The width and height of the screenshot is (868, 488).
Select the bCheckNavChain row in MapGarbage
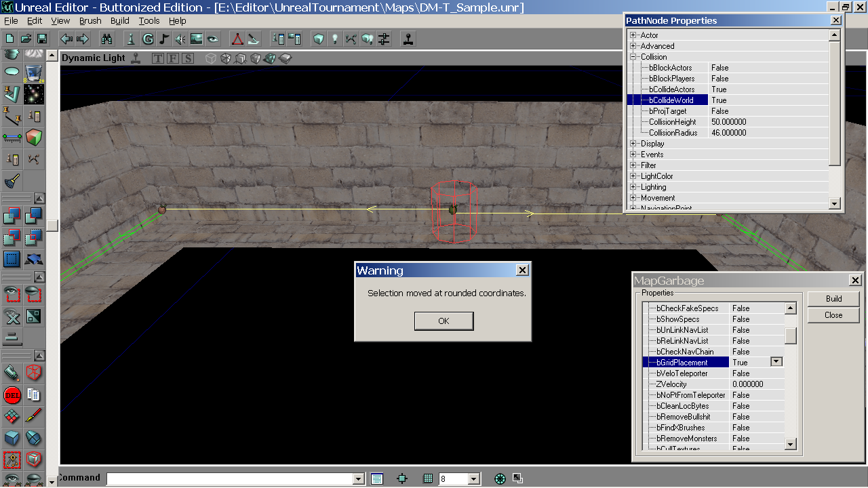tap(713, 352)
